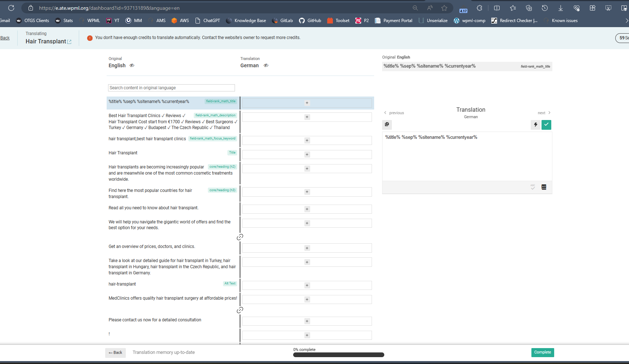Focus the Search content in original language field

point(171,88)
